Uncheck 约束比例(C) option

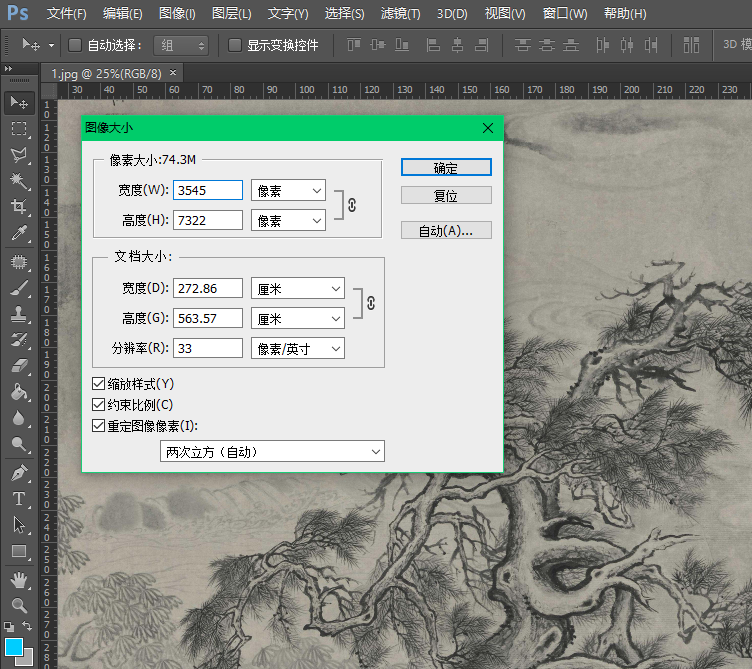tap(98, 405)
